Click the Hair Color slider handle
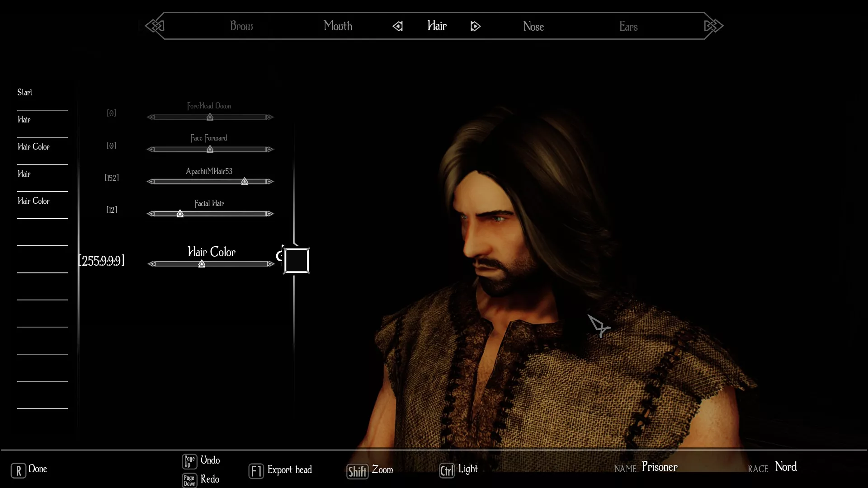The image size is (868, 488). tap(202, 263)
